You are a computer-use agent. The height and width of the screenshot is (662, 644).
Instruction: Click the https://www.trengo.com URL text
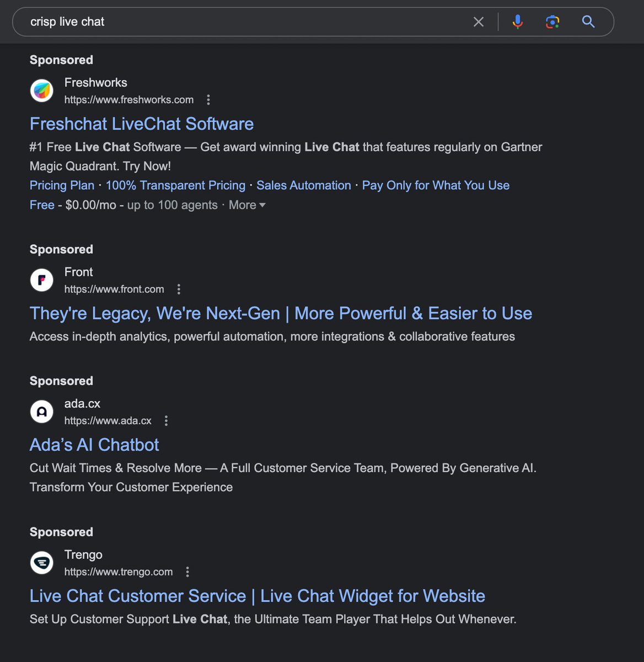point(119,572)
